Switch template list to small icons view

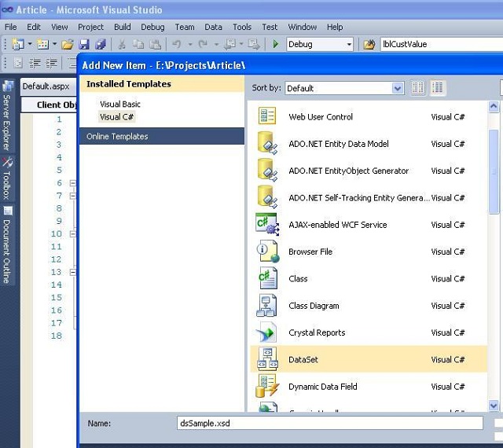click(418, 88)
